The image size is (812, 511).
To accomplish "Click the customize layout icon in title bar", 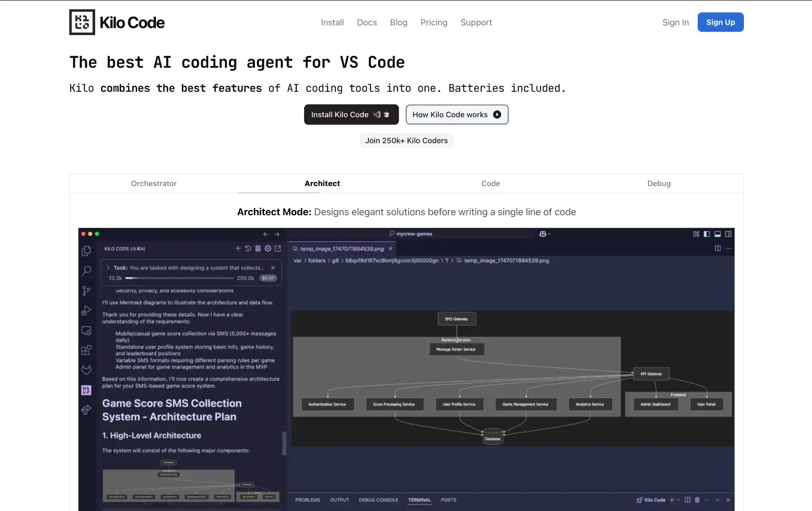I will 696,234.
